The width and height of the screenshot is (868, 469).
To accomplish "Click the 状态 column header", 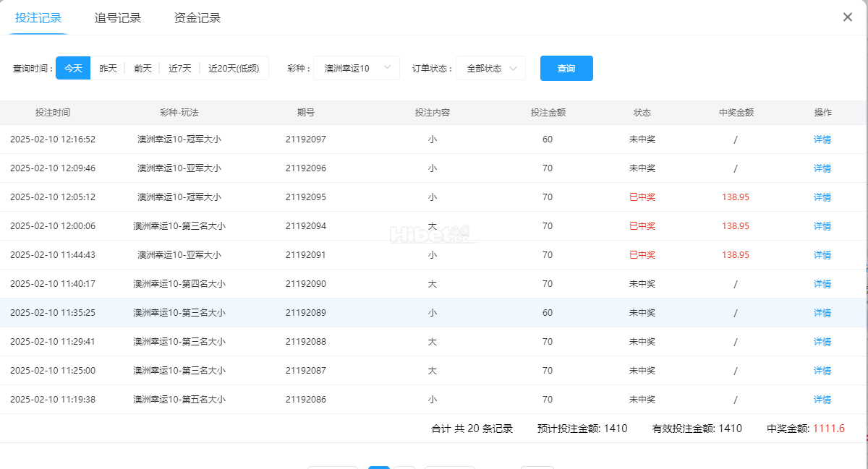I will coord(642,113).
